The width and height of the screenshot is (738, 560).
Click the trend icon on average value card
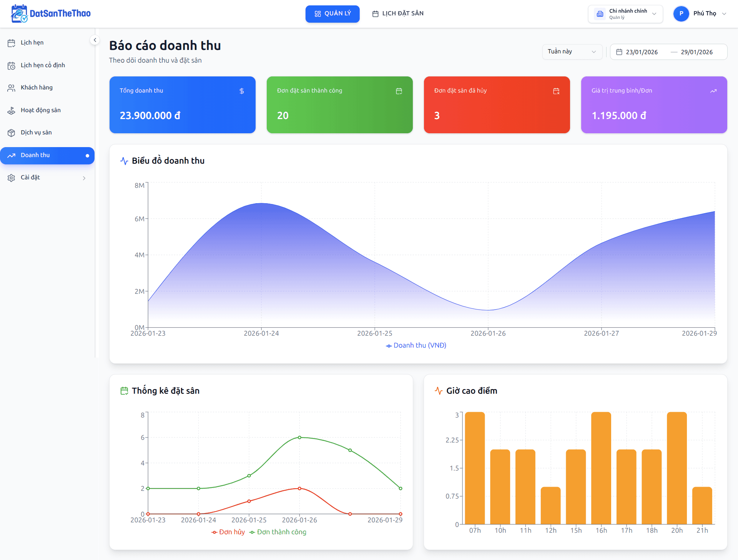click(x=713, y=91)
